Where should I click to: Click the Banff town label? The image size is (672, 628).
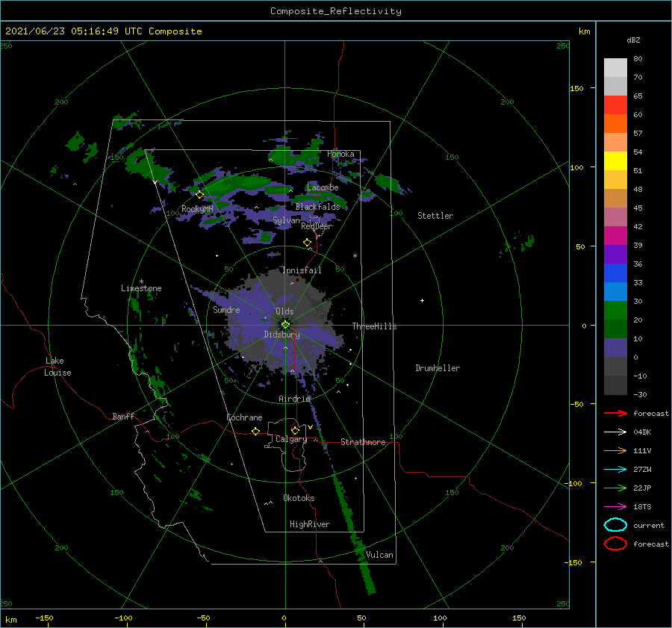point(123,417)
